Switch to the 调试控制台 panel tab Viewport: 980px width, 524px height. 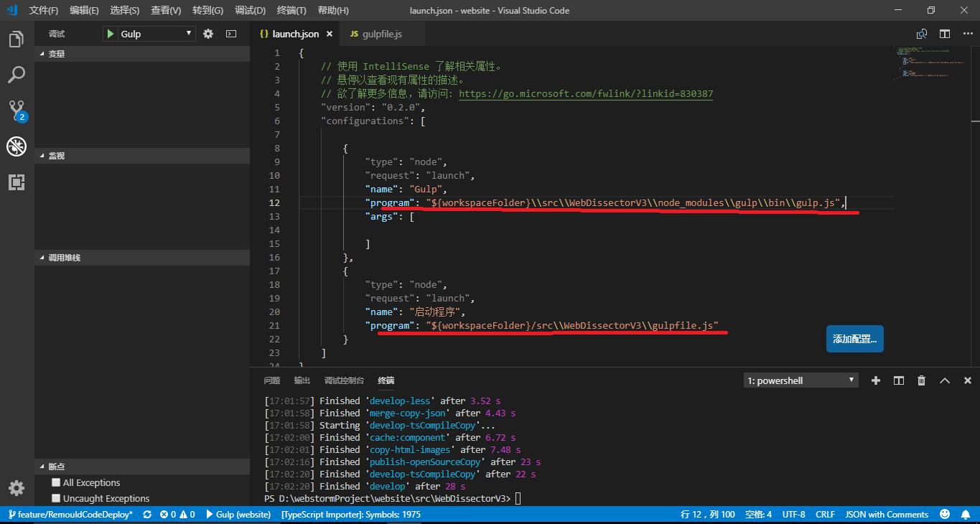click(x=344, y=380)
